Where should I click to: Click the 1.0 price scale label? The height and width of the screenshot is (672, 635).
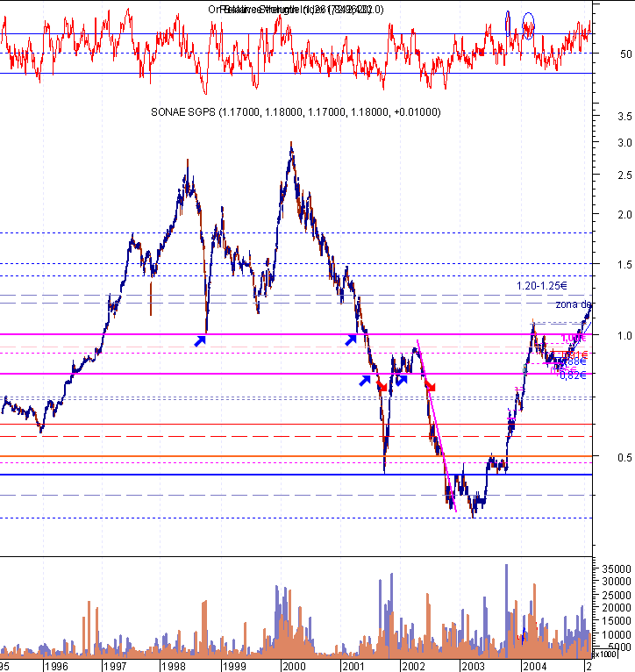click(624, 336)
